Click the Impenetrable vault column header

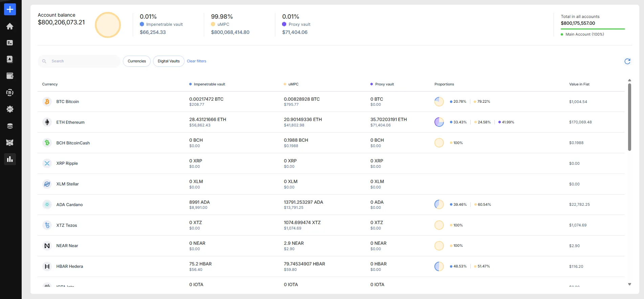tap(207, 84)
